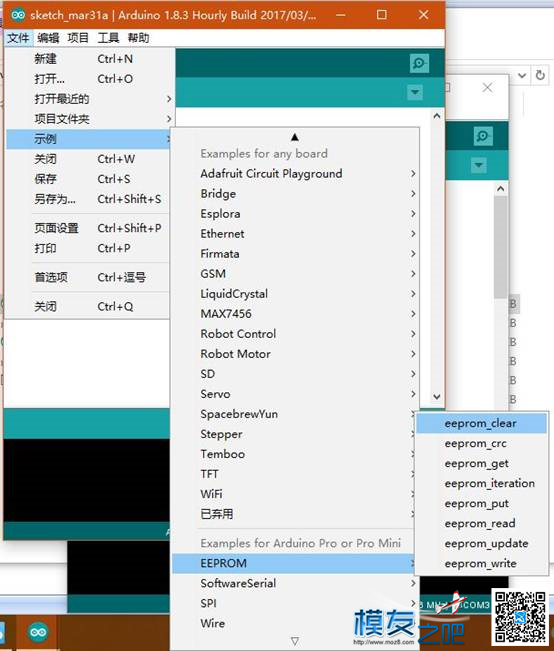This screenshot has height=651, width=554.
Task: Click 关闭 Ctrl+Q quit entry
Action: click(89, 306)
